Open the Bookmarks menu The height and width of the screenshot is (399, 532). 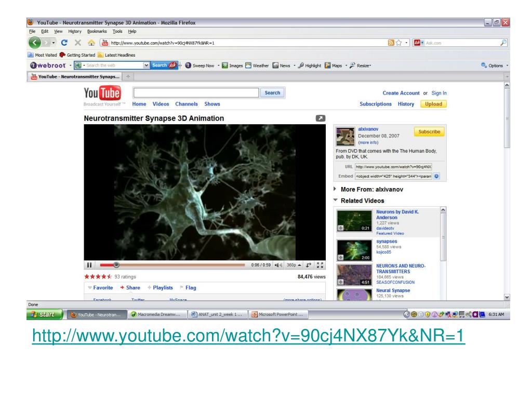(x=97, y=31)
